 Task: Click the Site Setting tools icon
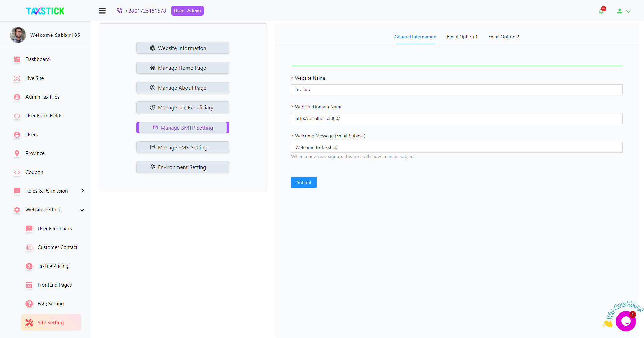pyautogui.click(x=29, y=323)
